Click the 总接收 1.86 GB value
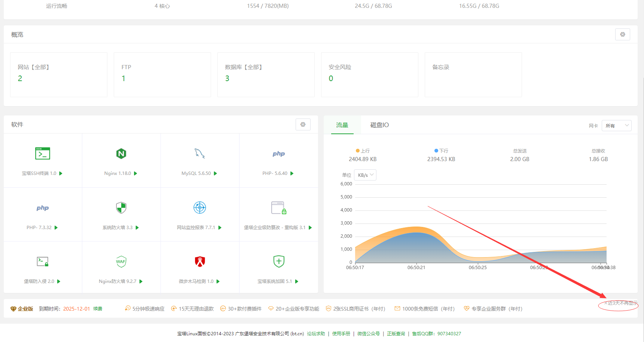This screenshot has width=644, height=342. 598,159
